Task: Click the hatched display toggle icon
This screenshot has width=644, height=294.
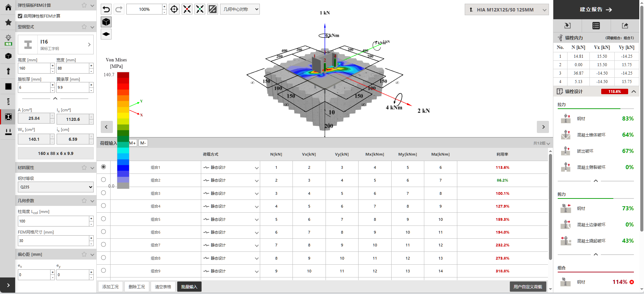Action: [x=213, y=9]
